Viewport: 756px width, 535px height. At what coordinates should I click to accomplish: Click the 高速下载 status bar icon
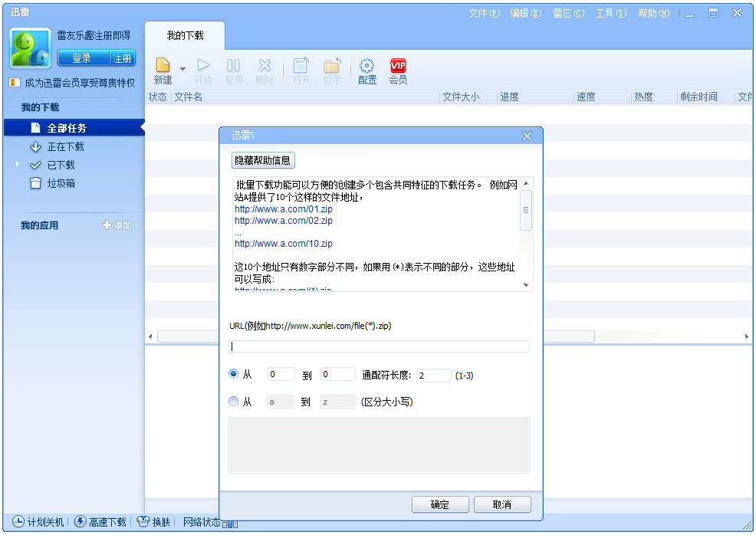point(80,522)
